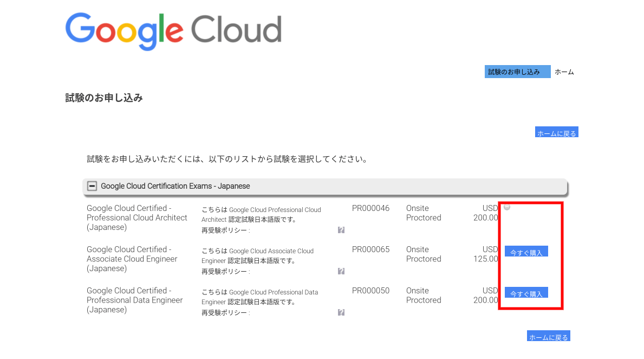
Task: Collapse Google Cloud Certification Exams - Japanese section
Action: pyautogui.click(x=92, y=187)
